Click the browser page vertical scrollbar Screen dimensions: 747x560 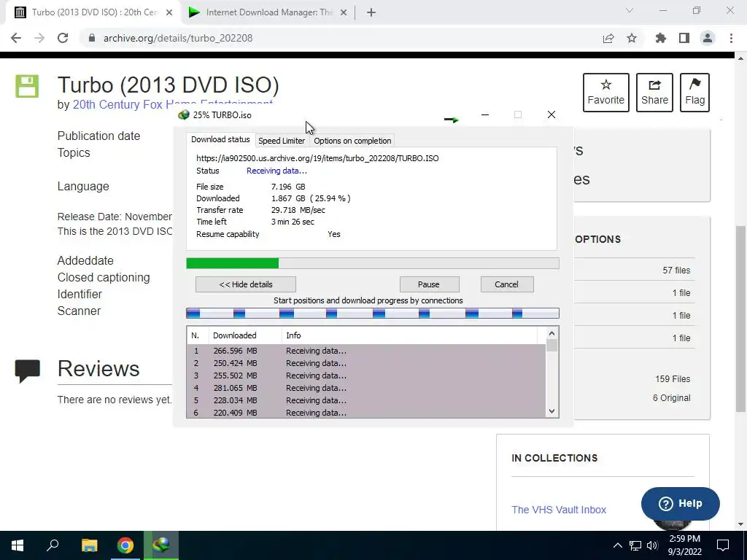[x=741, y=318]
